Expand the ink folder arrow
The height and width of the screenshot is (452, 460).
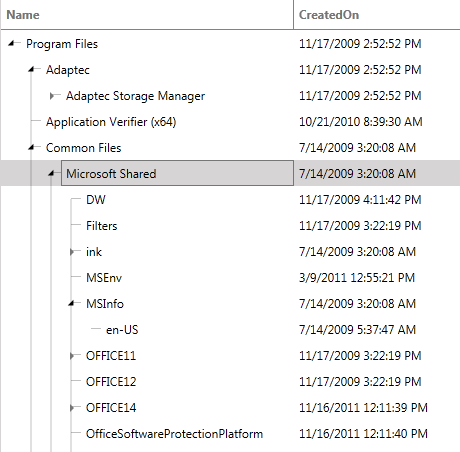pos(72,252)
